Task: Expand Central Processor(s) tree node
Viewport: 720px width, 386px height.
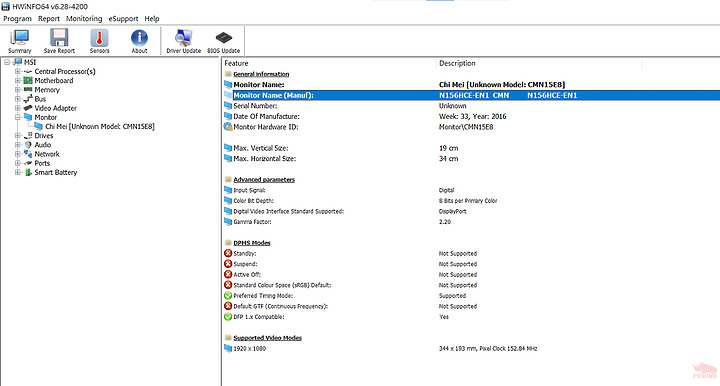Action: tap(17, 71)
